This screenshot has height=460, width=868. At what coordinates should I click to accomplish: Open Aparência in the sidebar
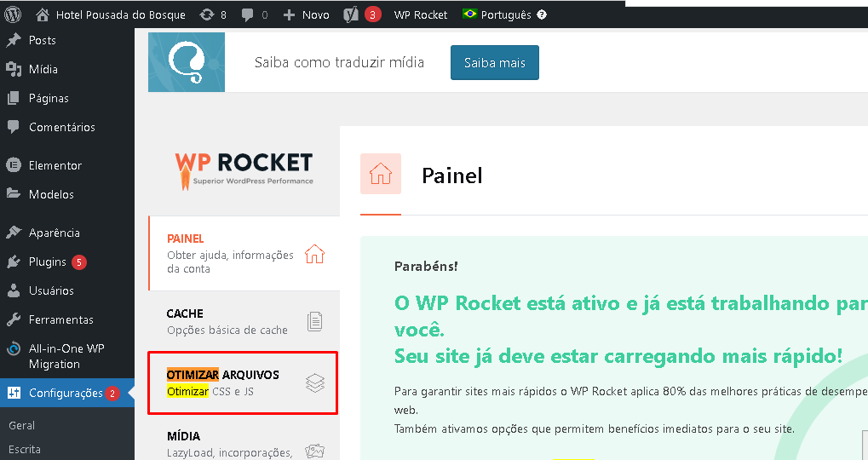pyautogui.click(x=55, y=233)
